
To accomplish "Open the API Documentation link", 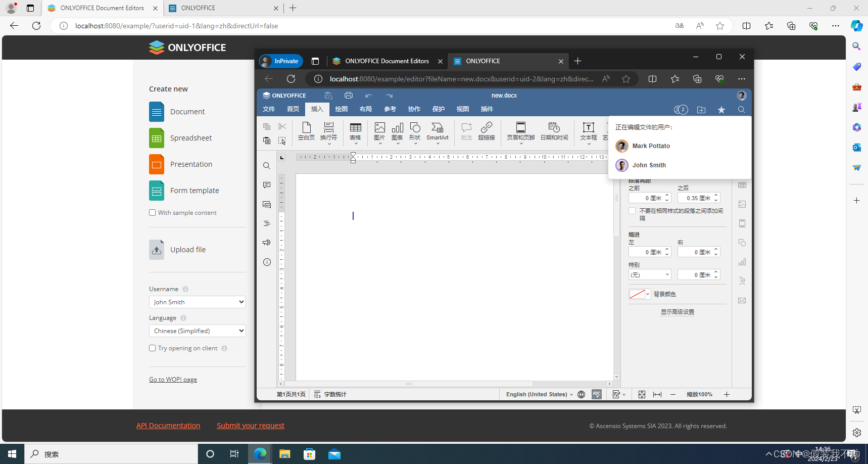I will click(168, 426).
